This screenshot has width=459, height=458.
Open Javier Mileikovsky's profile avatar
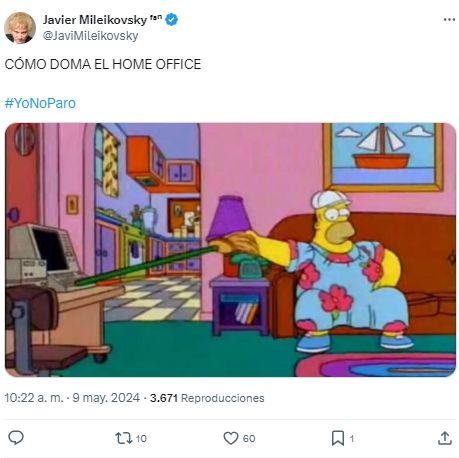pyautogui.click(x=20, y=28)
